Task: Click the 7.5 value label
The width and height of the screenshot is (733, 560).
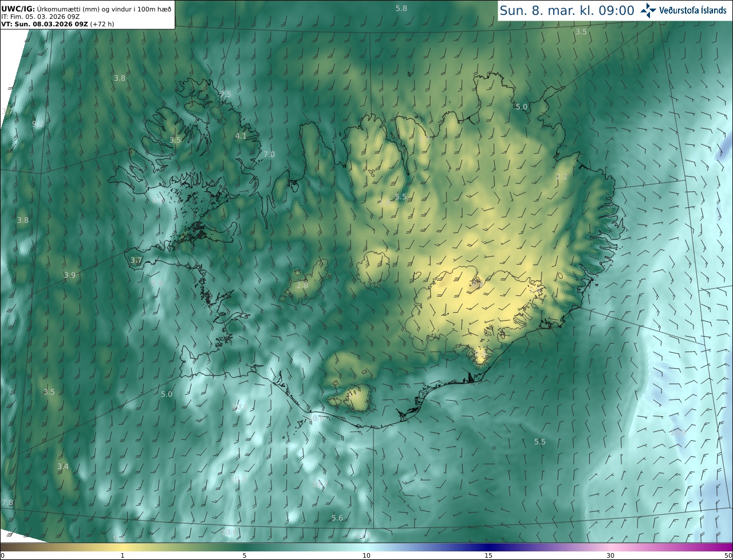Action: [x=226, y=94]
